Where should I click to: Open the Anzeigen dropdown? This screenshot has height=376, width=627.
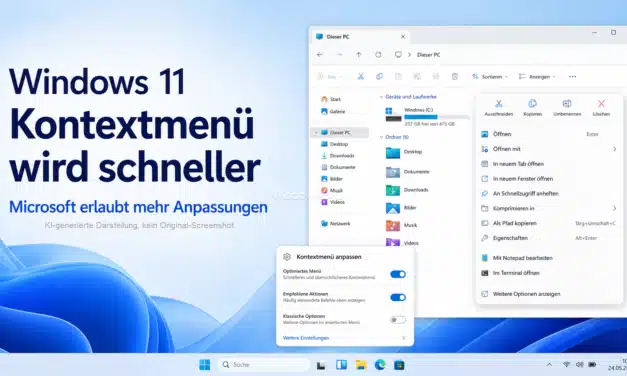coord(537,76)
